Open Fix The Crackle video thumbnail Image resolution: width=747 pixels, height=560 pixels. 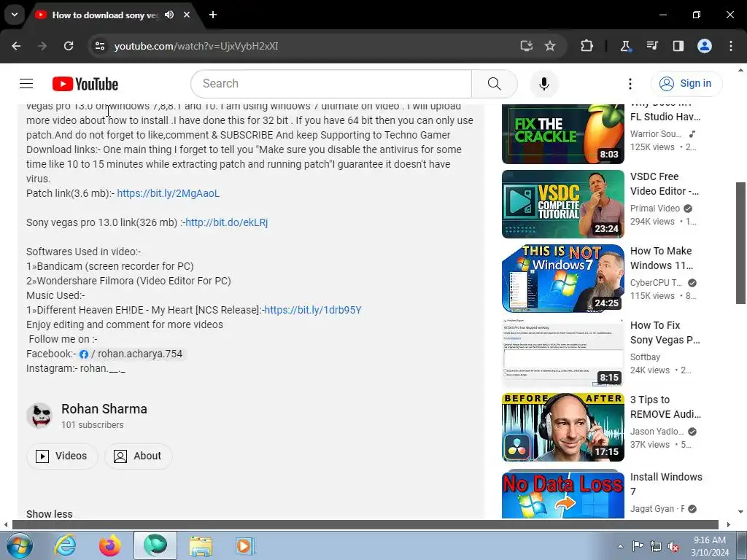pos(562,134)
